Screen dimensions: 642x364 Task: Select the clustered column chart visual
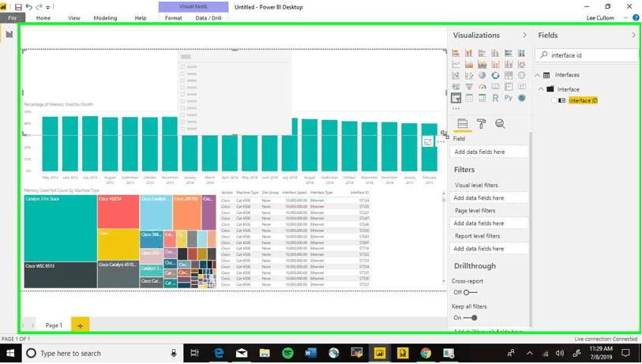[495, 53]
